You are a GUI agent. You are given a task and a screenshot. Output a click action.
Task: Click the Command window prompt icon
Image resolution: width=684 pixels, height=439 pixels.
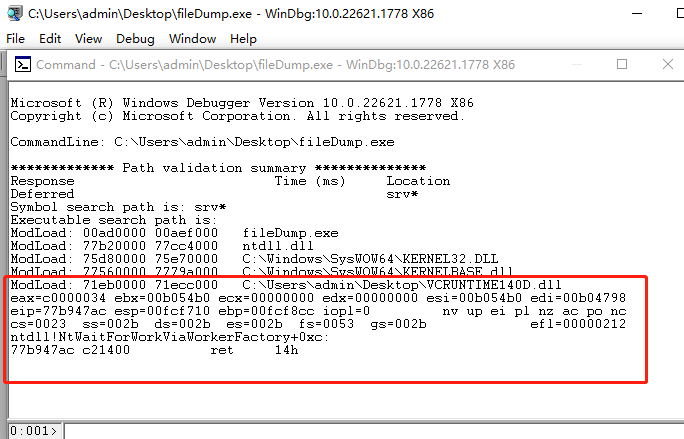point(23,65)
